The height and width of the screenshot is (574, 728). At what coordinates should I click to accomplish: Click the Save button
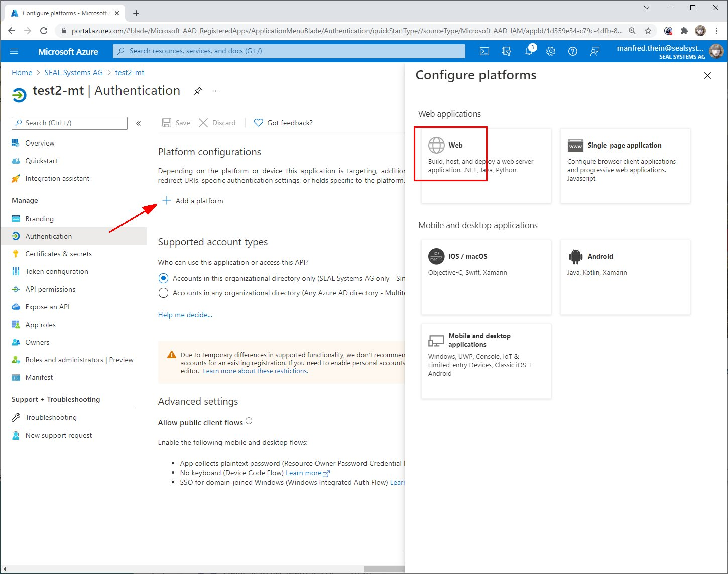pos(175,123)
